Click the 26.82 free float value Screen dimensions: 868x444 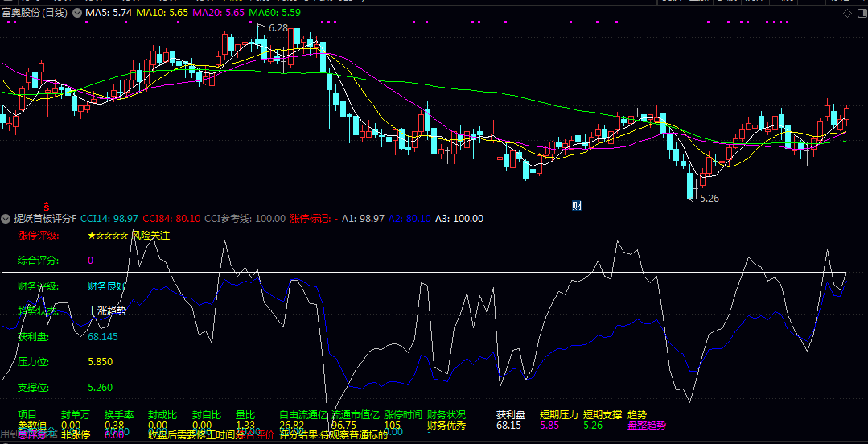(x=292, y=425)
